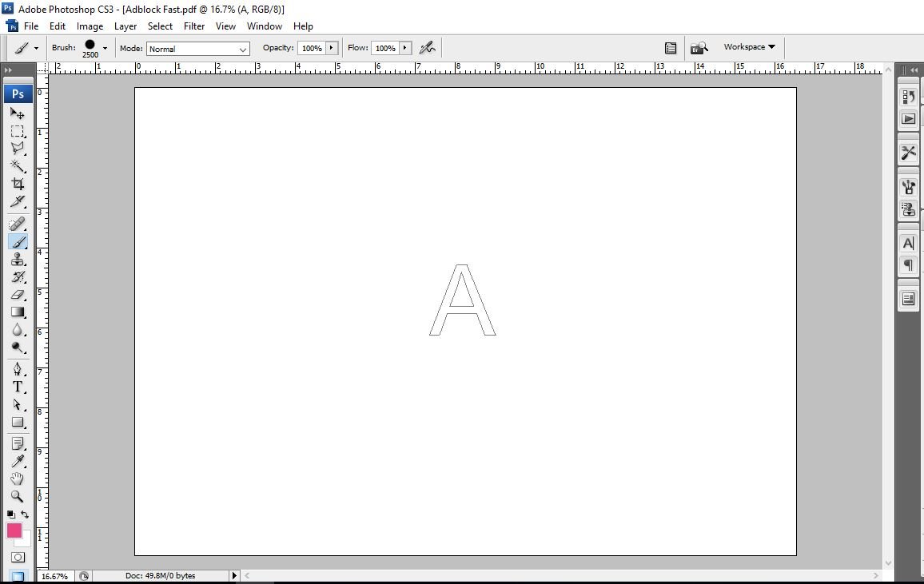The width and height of the screenshot is (924, 584).
Task: Select the Blur tool
Action: [18, 330]
